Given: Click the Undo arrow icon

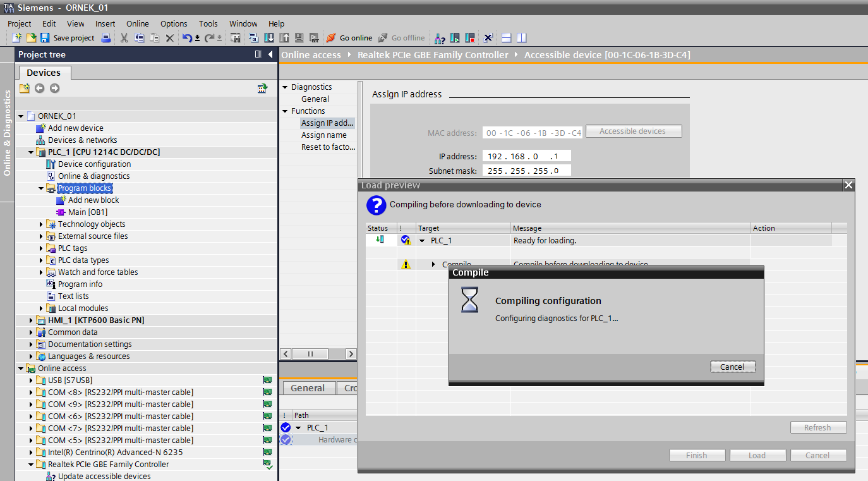Looking at the screenshot, I should tap(187, 38).
